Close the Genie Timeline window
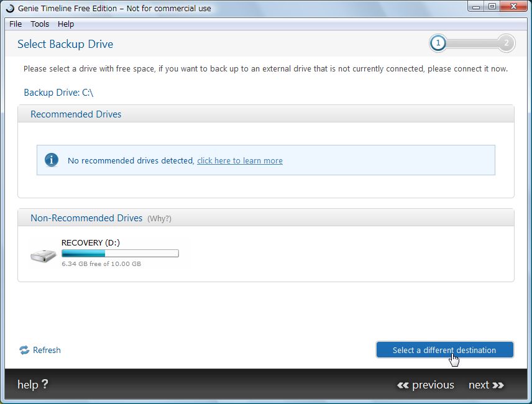 pos(514,6)
